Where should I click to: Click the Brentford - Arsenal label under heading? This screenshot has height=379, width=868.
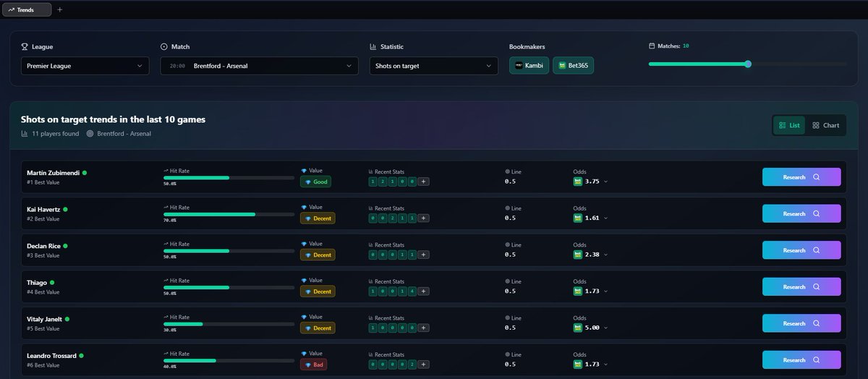[124, 134]
